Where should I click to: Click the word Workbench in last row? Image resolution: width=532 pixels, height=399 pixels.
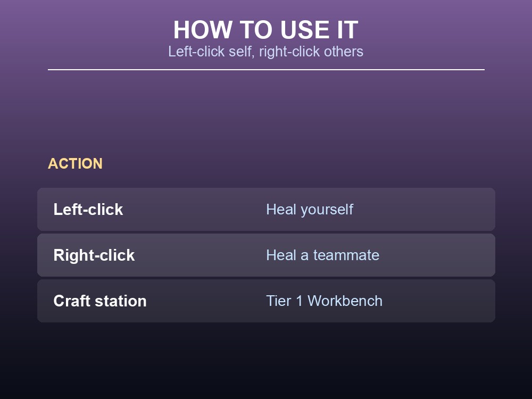[345, 301]
